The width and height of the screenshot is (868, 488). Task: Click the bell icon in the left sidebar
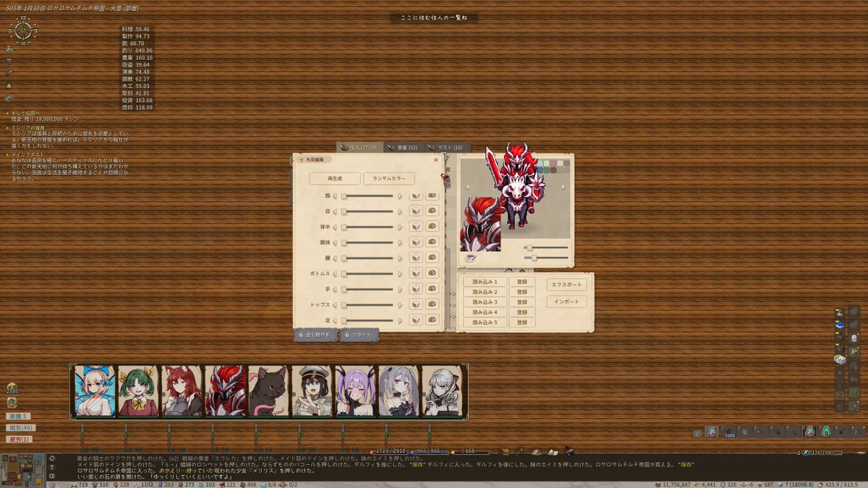9,85
